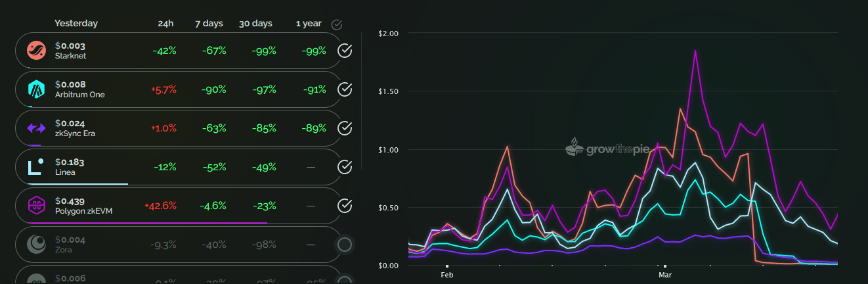
Task: Toggle the select-all checkmark in header
Action: tap(337, 24)
